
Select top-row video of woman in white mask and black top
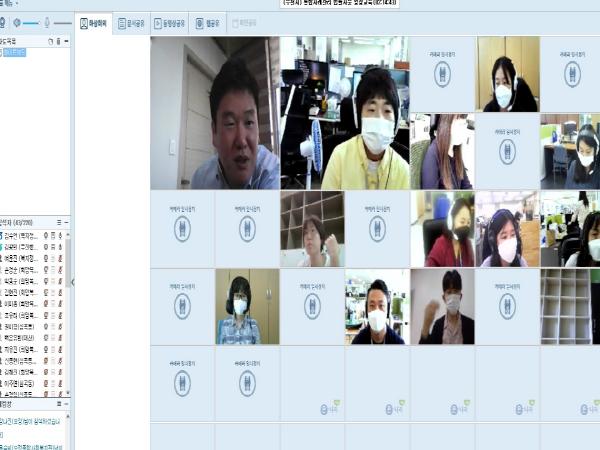[x=508, y=74]
